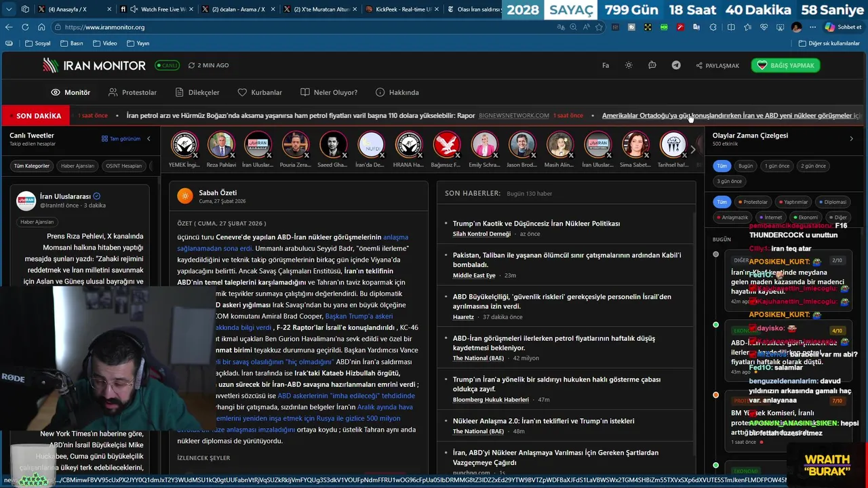Expand the Olaylar Zaman Çizelgesi panel arrow
The width and height of the screenshot is (868, 488).
pyautogui.click(x=852, y=139)
